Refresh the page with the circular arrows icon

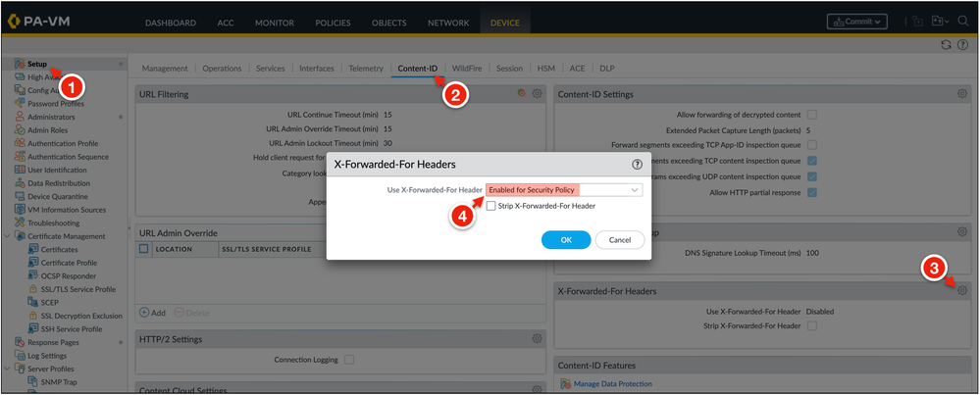pos(946,45)
